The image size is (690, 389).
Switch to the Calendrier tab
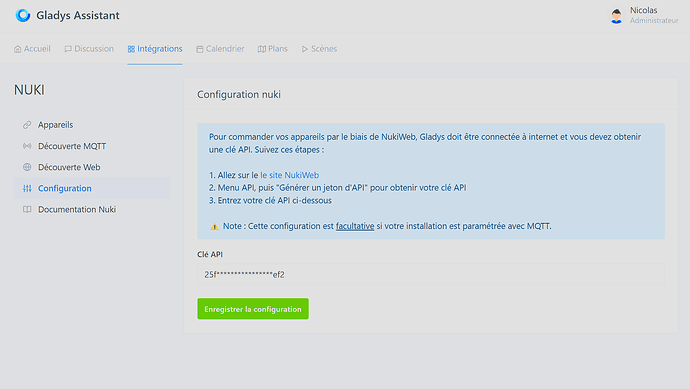pos(220,49)
